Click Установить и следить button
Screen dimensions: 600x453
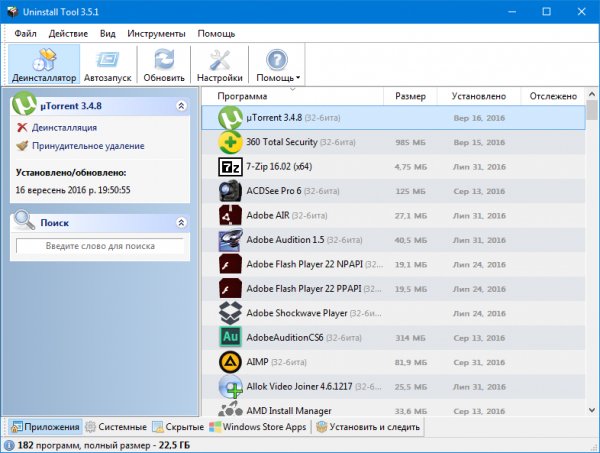[368, 427]
